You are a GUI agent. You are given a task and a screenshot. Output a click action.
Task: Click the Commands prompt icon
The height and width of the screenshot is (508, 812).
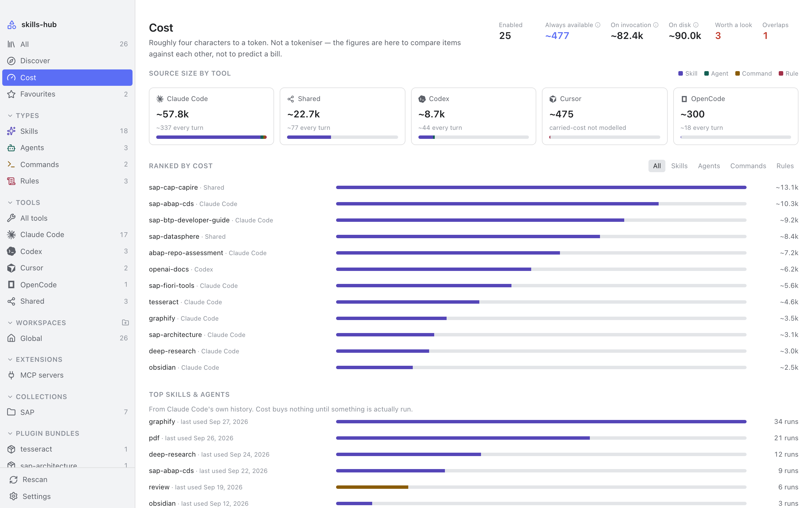11,164
